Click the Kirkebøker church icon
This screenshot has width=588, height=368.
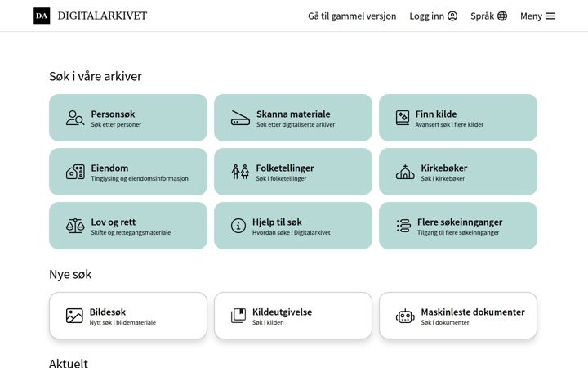click(x=405, y=172)
